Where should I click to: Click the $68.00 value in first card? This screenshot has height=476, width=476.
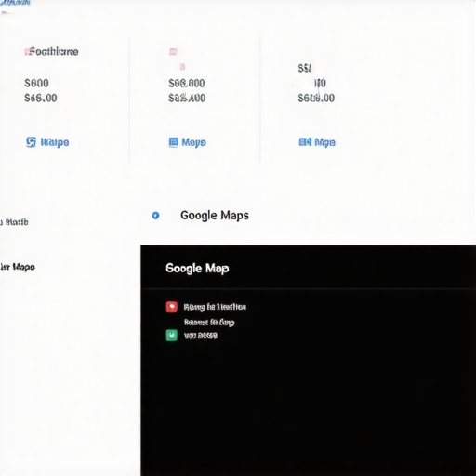pos(41,98)
